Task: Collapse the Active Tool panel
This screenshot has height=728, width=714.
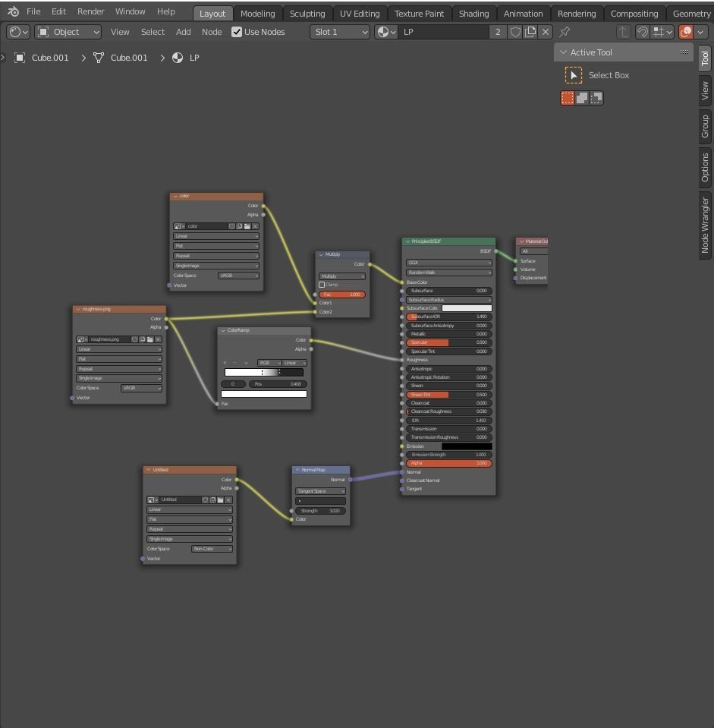Action: pos(563,52)
